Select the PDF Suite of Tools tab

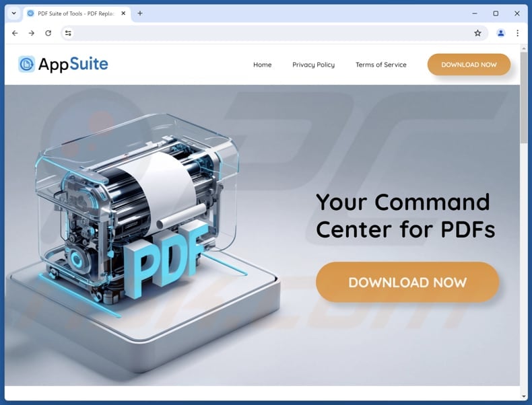(77, 13)
